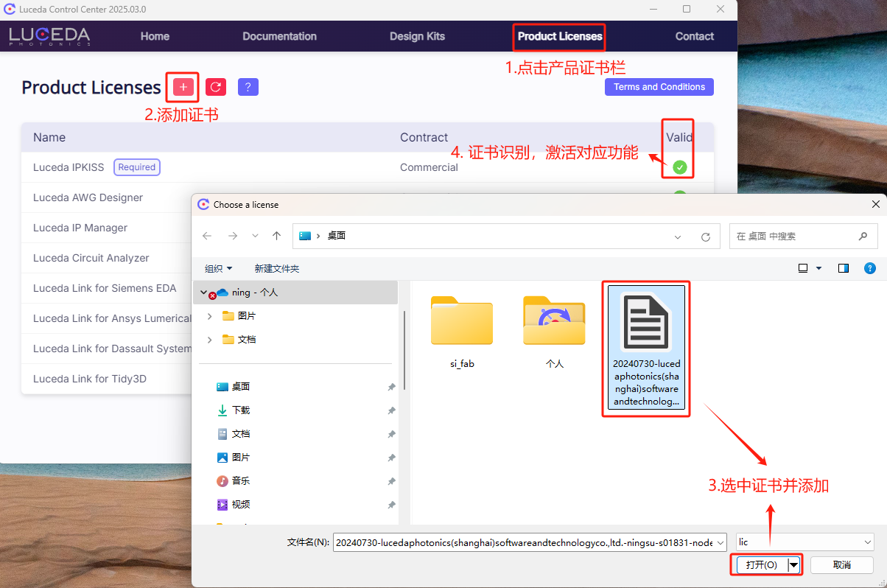887x588 pixels.
Task: Click the Luceda Circuit Analyzer row
Action: click(105, 258)
